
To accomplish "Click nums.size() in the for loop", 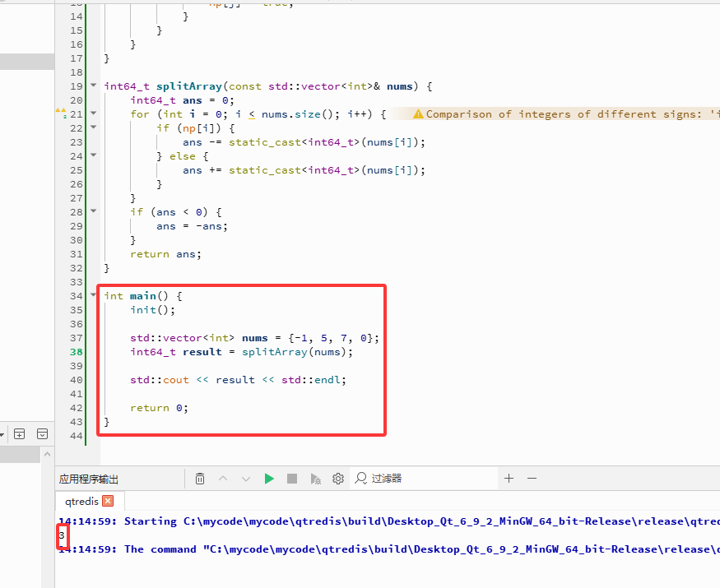I will click(300, 114).
